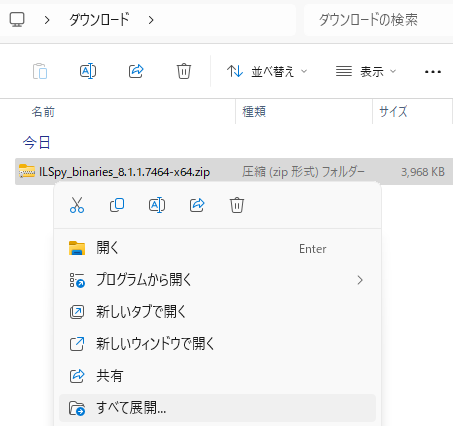Click the context menu share icon
The image size is (453, 426).
click(x=197, y=205)
